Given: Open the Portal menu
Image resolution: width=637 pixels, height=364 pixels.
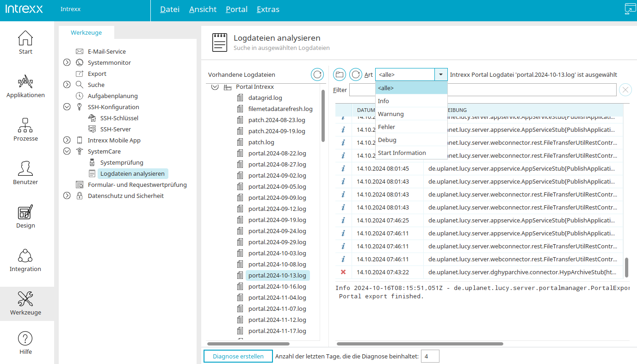Looking at the screenshot, I should (x=236, y=9).
